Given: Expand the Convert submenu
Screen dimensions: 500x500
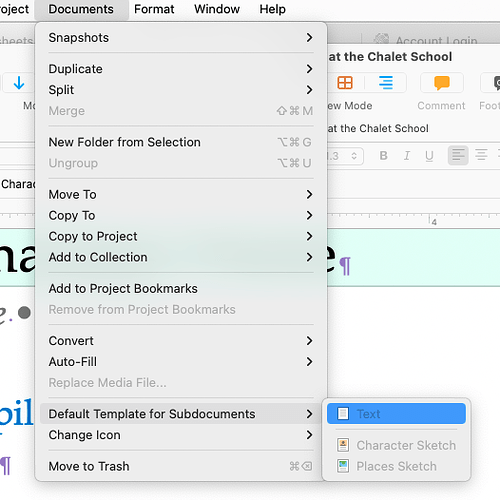Looking at the screenshot, I should (x=181, y=341).
